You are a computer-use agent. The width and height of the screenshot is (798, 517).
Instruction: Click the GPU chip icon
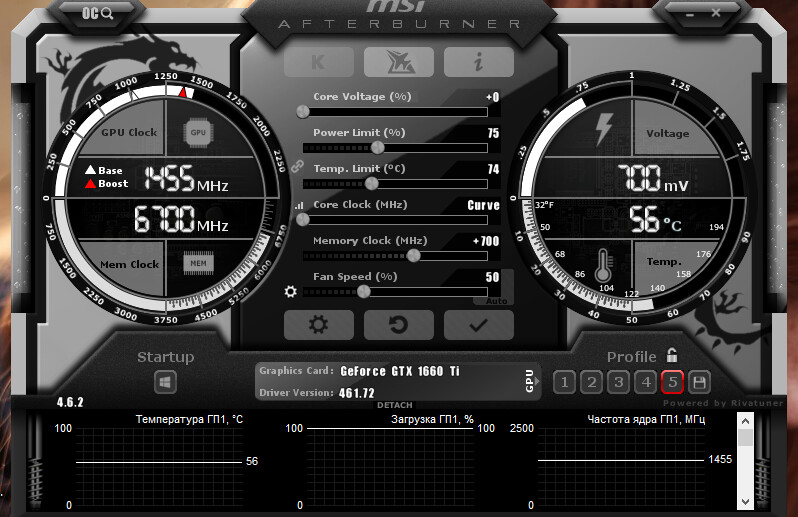(x=198, y=132)
